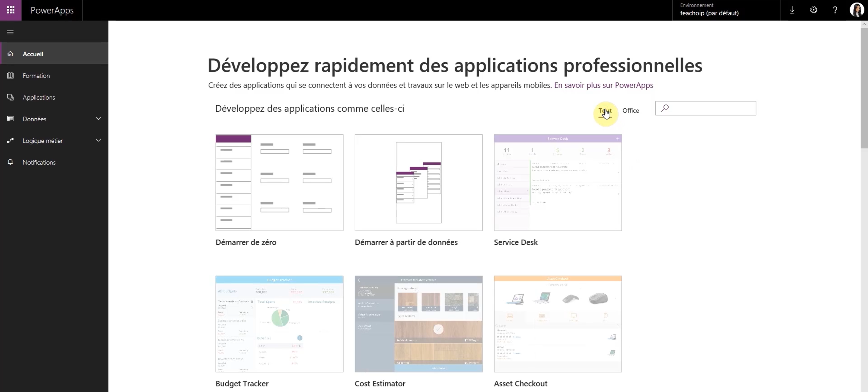The height and width of the screenshot is (392, 868).
Task: Open Service Desk template thumbnail
Action: click(x=558, y=183)
